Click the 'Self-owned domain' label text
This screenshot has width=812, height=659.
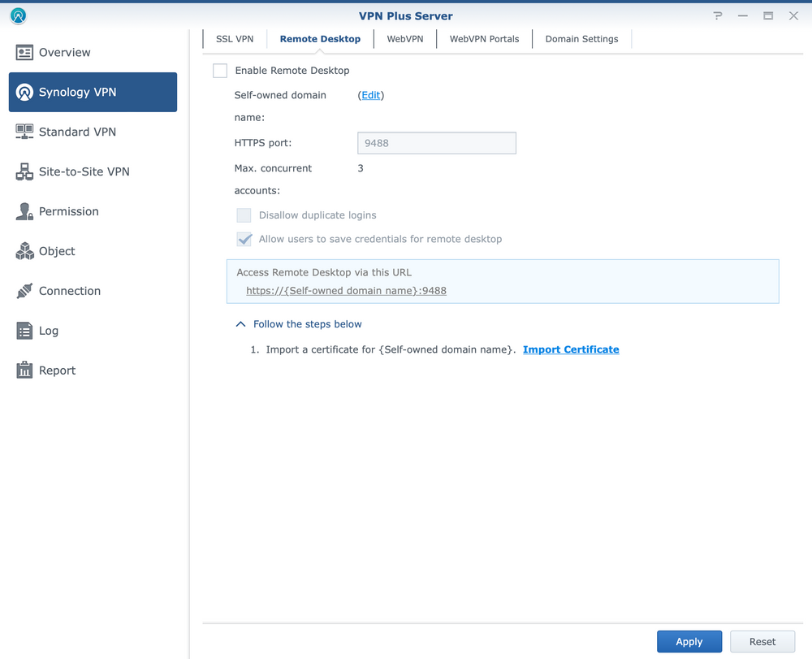pos(280,95)
